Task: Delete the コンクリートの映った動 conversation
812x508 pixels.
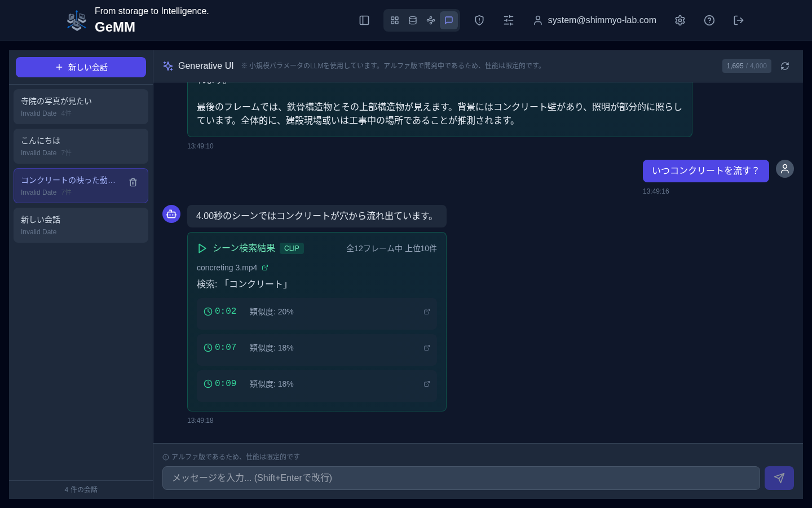Action: pos(133,182)
